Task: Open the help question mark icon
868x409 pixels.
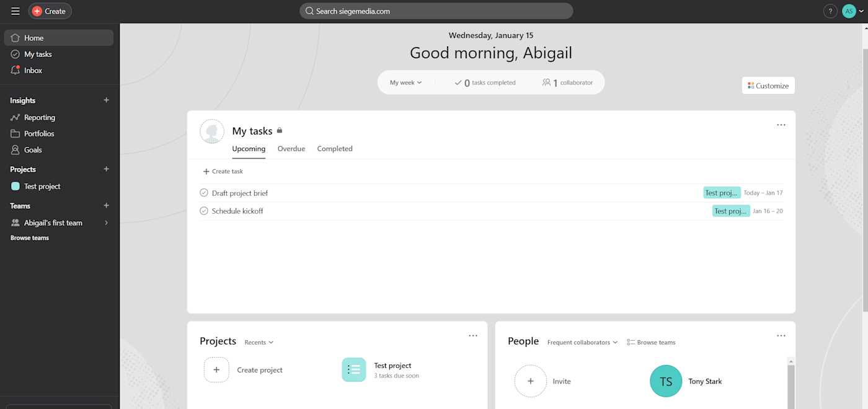Action: tap(830, 11)
